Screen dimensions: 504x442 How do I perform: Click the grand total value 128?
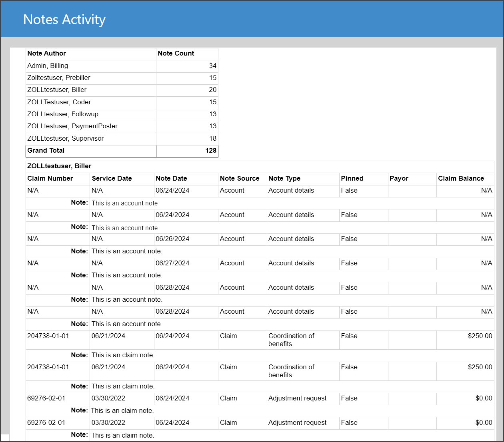[211, 151]
